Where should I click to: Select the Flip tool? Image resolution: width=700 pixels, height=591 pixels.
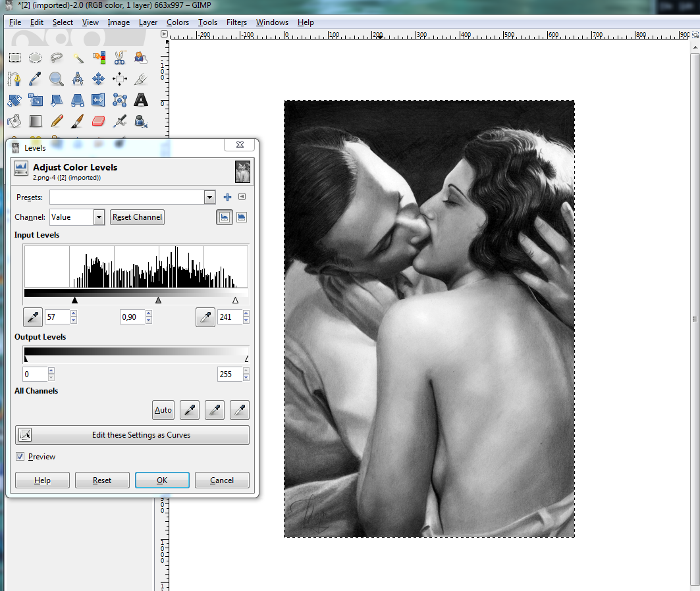tap(99, 100)
